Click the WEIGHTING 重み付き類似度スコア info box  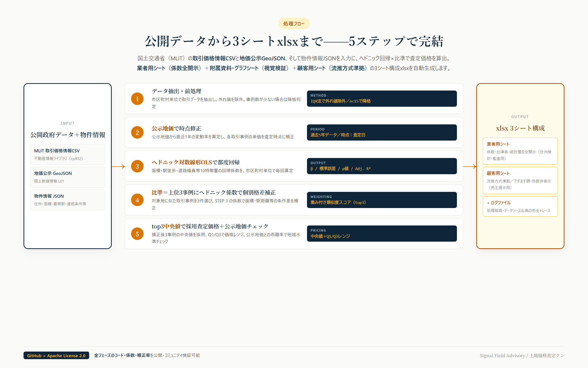click(x=382, y=200)
